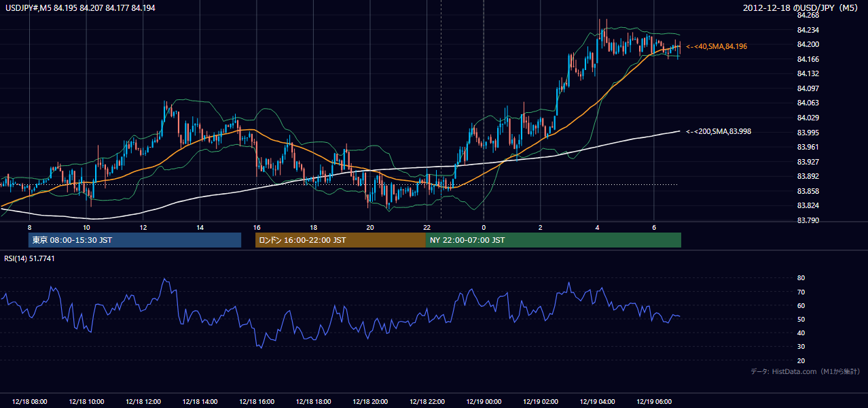868x408 pixels.
Task: Click hour label 16 under price chart
Action: 256,227
